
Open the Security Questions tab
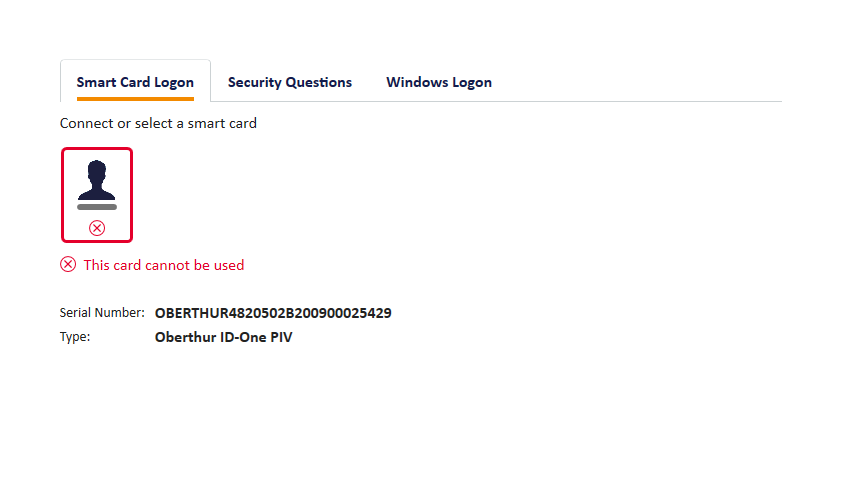290,82
